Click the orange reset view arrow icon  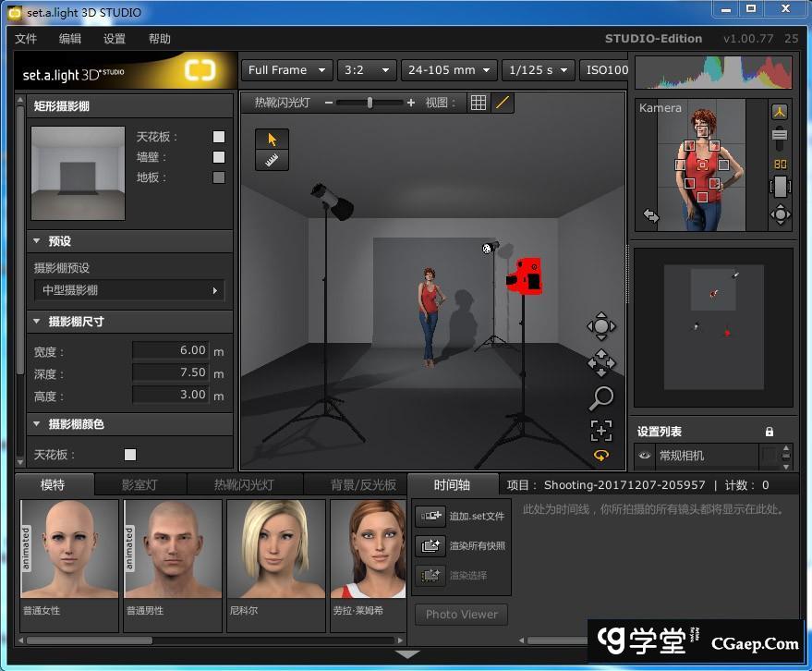(x=601, y=456)
